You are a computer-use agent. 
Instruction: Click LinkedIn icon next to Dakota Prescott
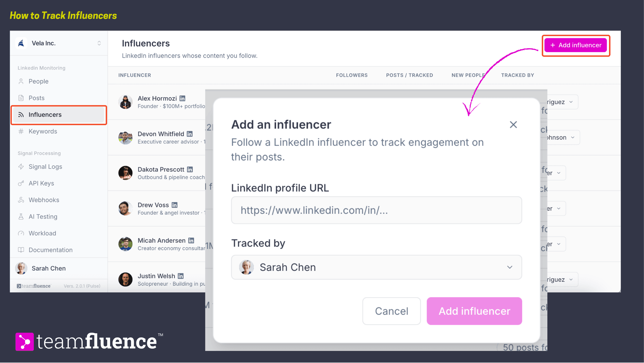190,169
